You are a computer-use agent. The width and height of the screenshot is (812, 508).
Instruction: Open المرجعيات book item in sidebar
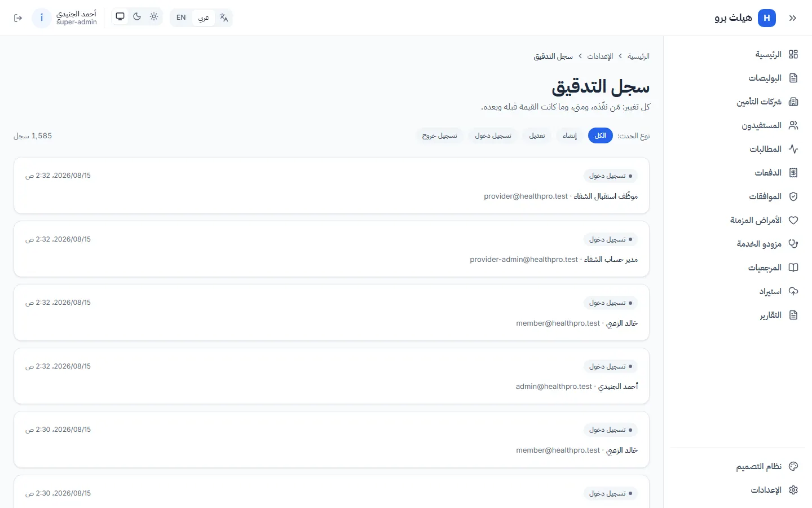point(738,268)
